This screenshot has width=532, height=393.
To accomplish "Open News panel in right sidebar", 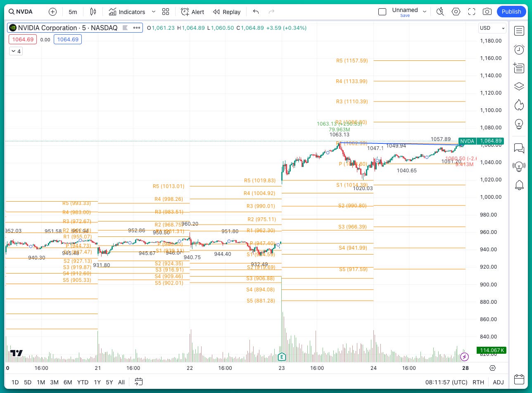I will (519, 68).
